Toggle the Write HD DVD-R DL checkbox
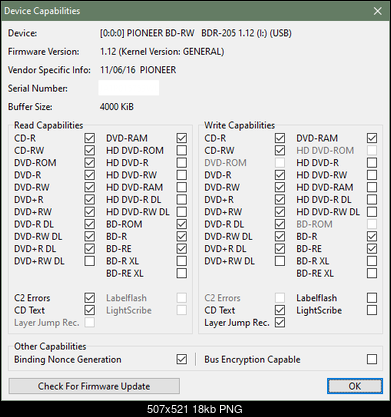The height and width of the screenshot is (417, 391). pyautogui.click(x=372, y=199)
